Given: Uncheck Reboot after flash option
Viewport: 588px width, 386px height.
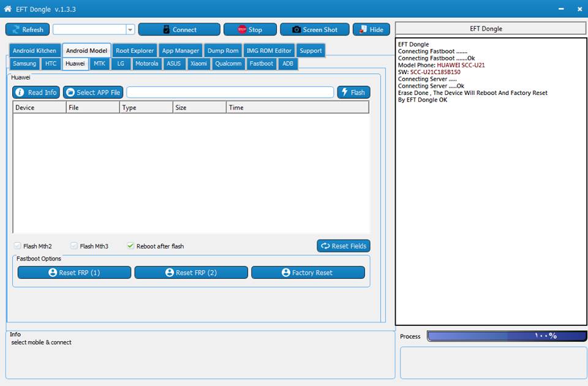Looking at the screenshot, I should [x=130, y=246].
